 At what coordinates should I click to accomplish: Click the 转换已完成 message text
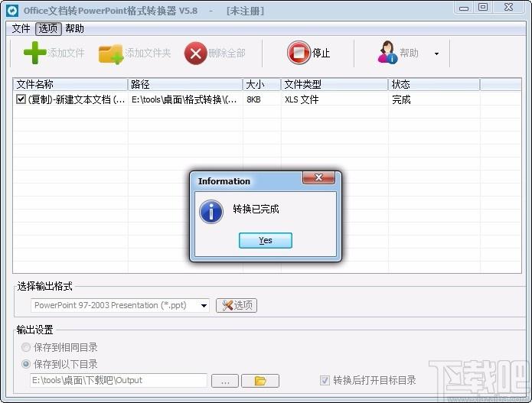coord(256,209)
